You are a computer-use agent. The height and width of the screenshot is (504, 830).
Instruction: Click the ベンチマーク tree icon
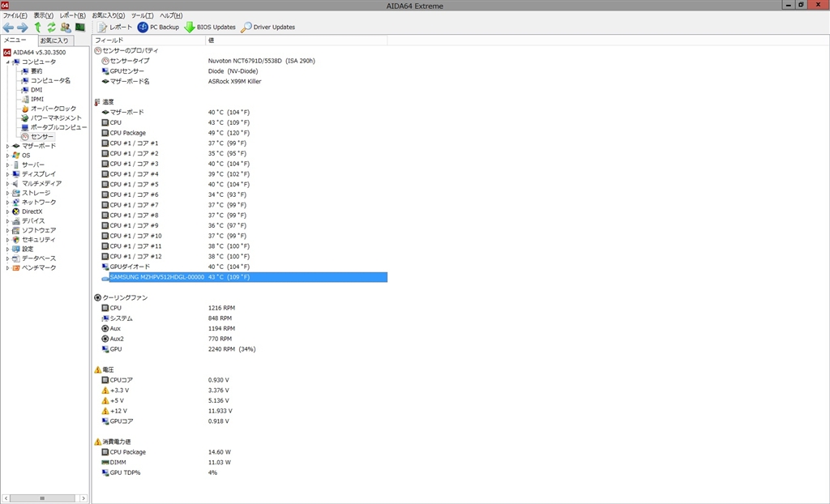[16, 268]
